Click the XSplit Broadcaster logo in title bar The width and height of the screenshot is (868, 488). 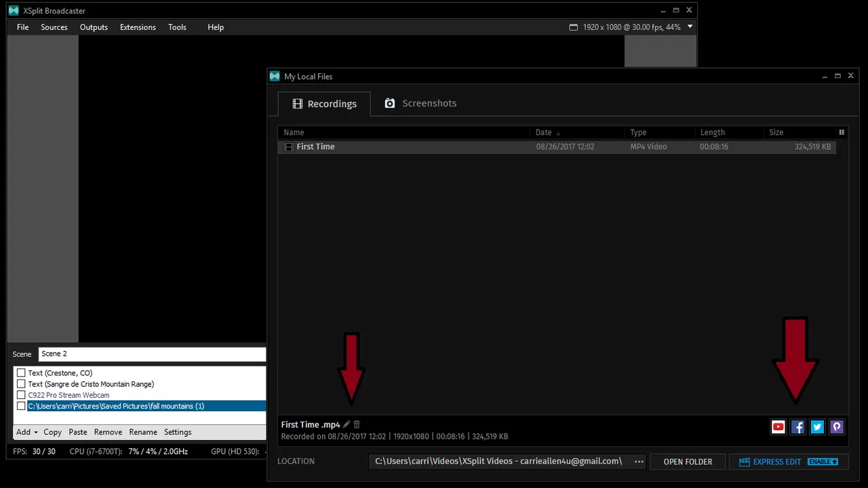(14, 11)
